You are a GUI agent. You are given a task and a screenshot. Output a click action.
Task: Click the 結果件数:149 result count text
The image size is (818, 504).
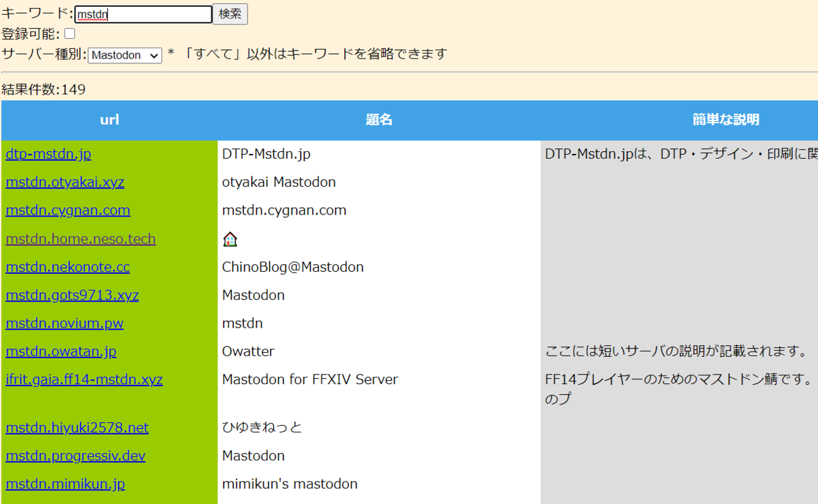point(44,90)
